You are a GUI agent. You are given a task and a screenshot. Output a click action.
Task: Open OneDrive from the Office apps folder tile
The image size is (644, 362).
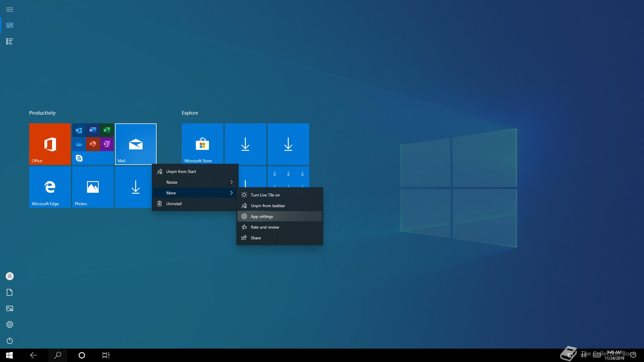pyautogui.click(x=79, y=144)
